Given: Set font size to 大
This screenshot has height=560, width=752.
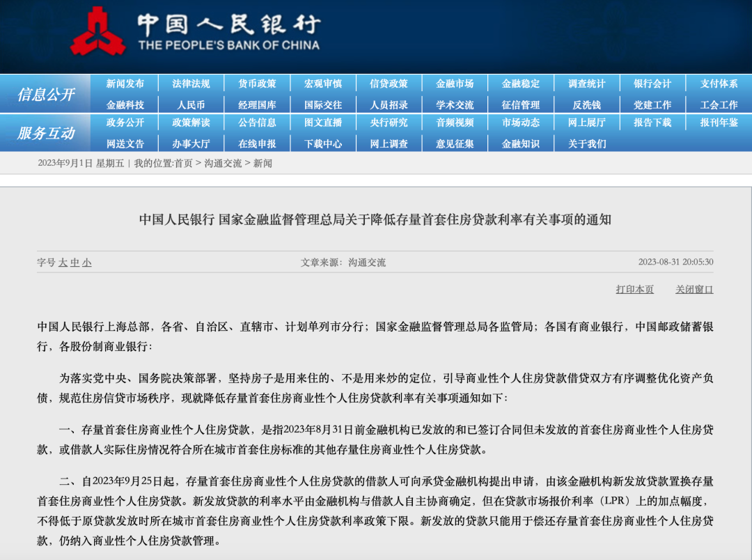Looking at the screenshot, I should click(x=63, y=263).
